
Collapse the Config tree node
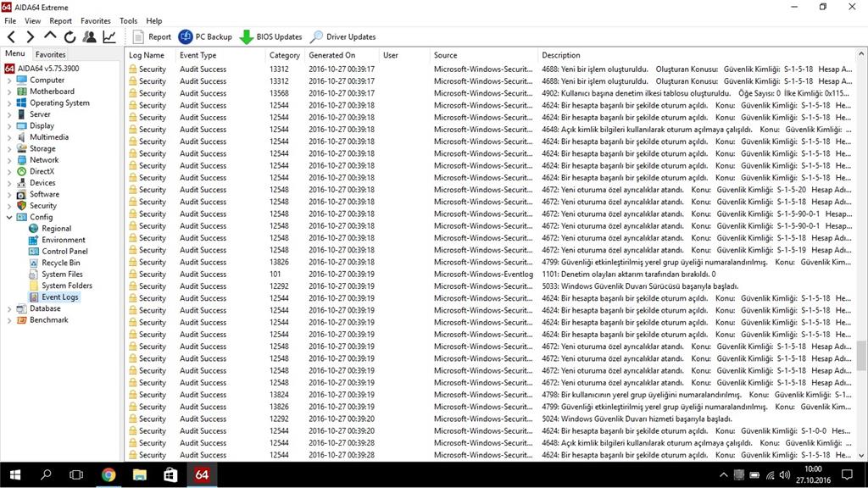click(8, 217)
